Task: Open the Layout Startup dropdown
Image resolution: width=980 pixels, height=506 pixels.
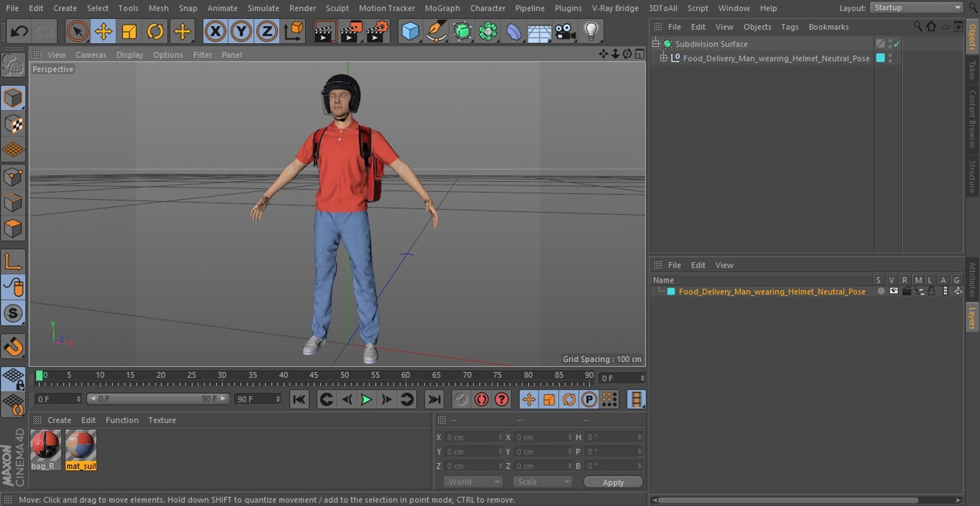Action: (916, 8)
